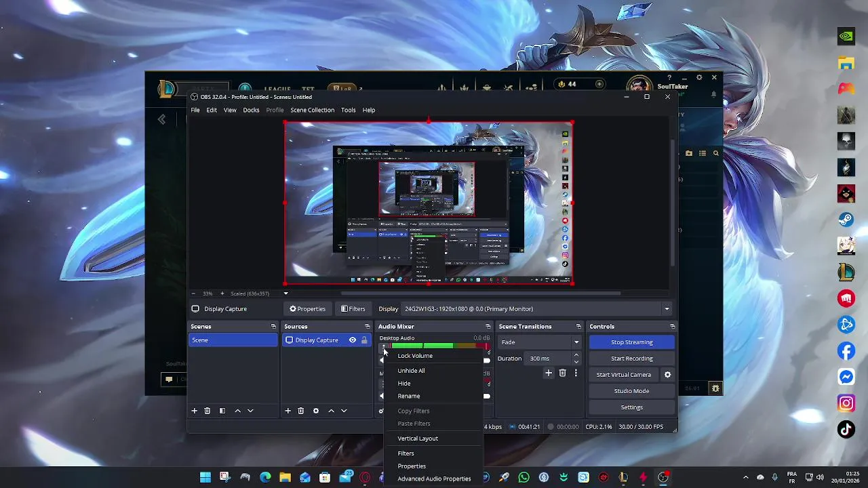This screenshot has height=488, width=868.
Task: Open OBS Settings button
Action: tap(631, 407)
